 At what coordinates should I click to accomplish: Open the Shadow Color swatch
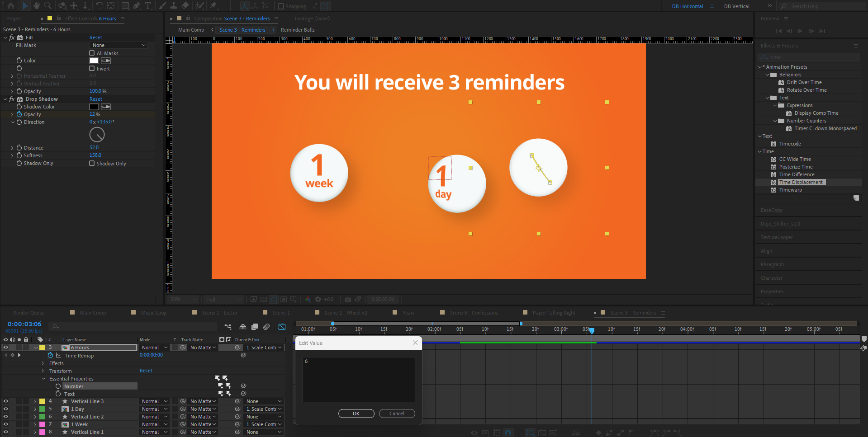click(x=94, y=107)
